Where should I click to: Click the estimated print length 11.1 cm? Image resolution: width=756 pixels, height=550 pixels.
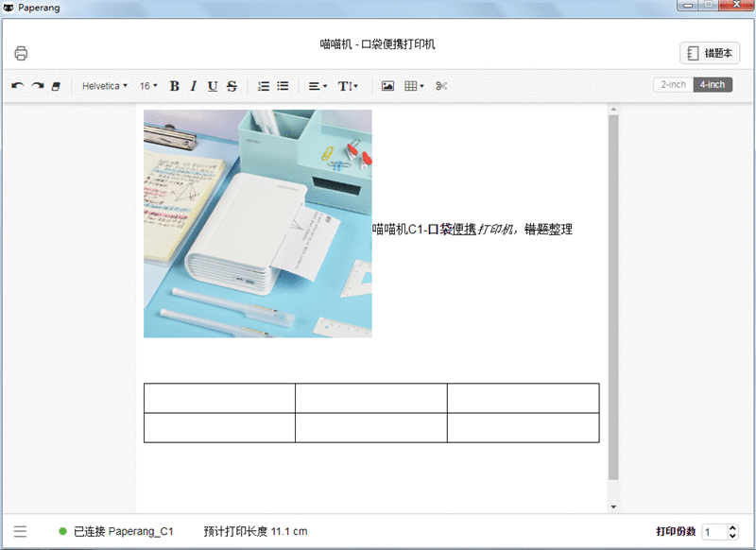[255, 531]
